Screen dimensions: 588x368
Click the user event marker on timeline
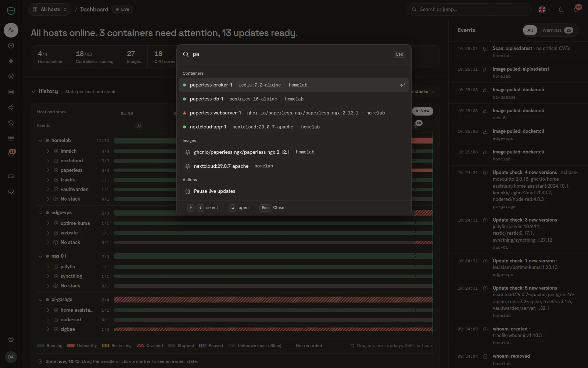tap(139, 126)
